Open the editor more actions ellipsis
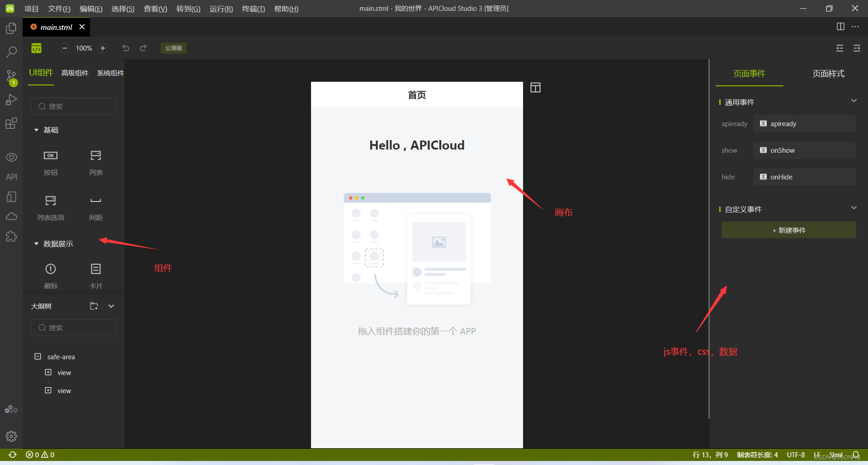This screenshot has height=465, width=868. tap(855, 27)
